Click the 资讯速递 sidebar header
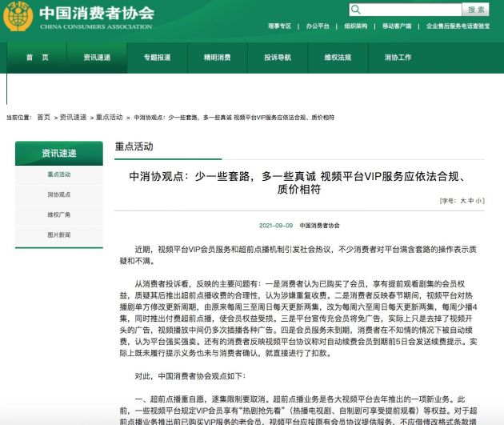504x425 pixels. tap(59, 154)
